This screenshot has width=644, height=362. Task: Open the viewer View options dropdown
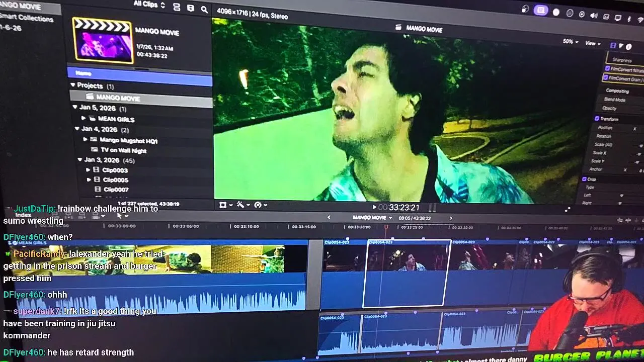coord(593,44)
